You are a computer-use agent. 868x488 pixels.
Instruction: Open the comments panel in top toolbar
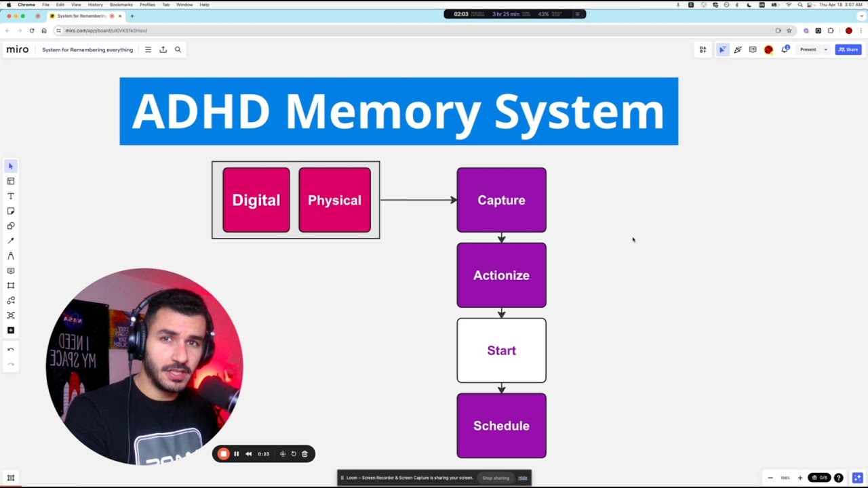tap(753, 49)
